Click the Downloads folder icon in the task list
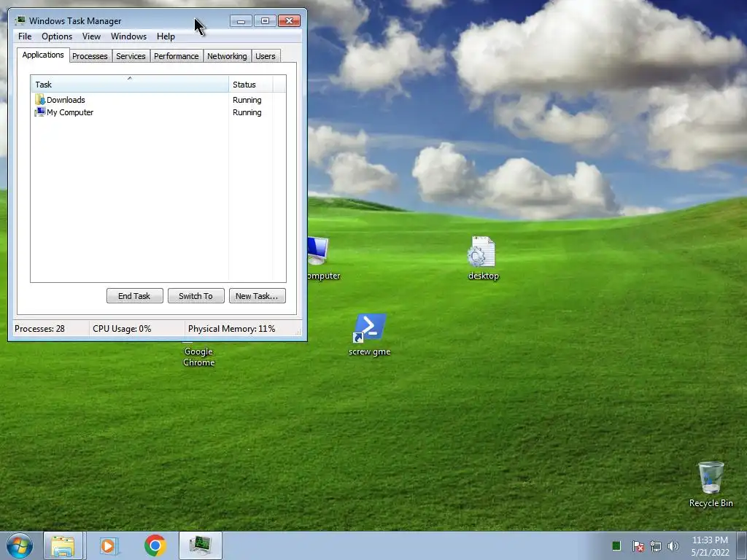The width and height of the screenshot is (747, 560). 40,99
